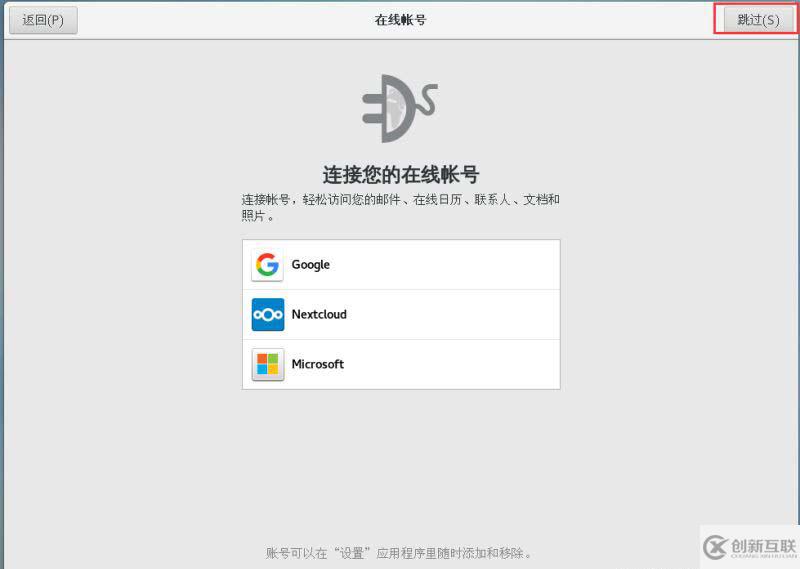Viewport: 800px width, 569px height.
Task: Choose the Microsoft label text
Action: 317,364
